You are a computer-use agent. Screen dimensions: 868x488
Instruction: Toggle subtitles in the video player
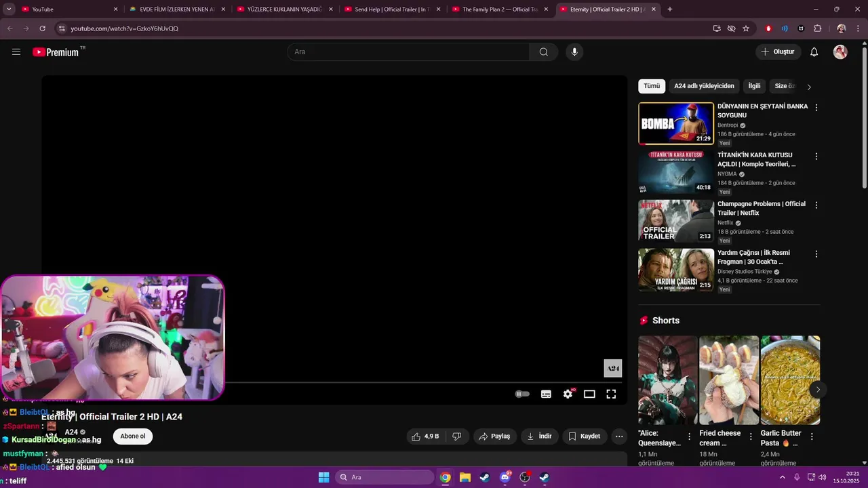tap(546, 394)
